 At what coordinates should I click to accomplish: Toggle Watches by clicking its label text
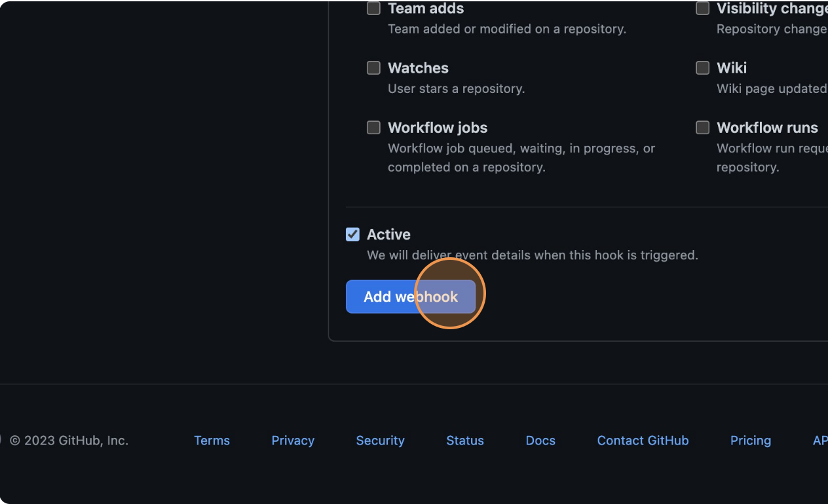pos(418,67)
